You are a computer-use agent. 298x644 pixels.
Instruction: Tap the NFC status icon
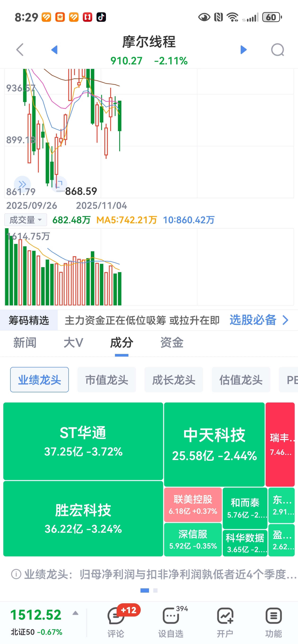[219, 17]
